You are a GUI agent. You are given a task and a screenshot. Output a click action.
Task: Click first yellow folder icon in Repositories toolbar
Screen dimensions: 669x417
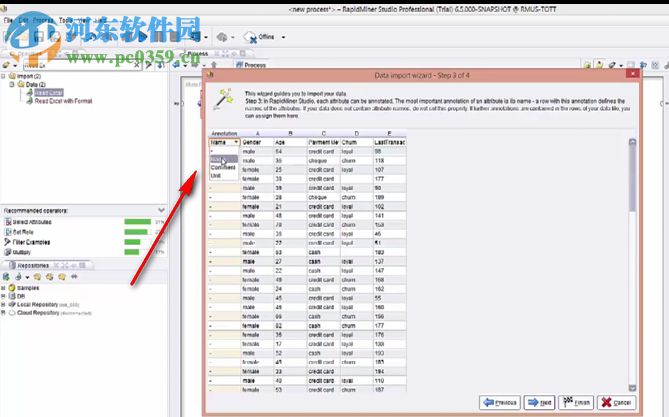coord(37,277)
